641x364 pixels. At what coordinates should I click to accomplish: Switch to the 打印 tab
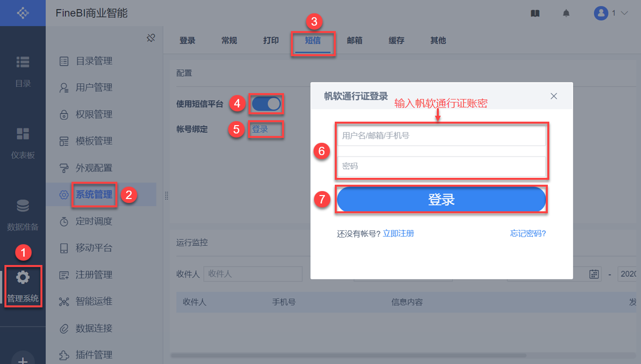271,41
